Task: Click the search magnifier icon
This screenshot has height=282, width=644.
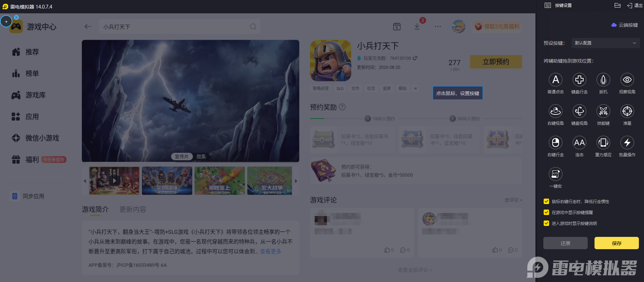Action: tap(253, 27)
